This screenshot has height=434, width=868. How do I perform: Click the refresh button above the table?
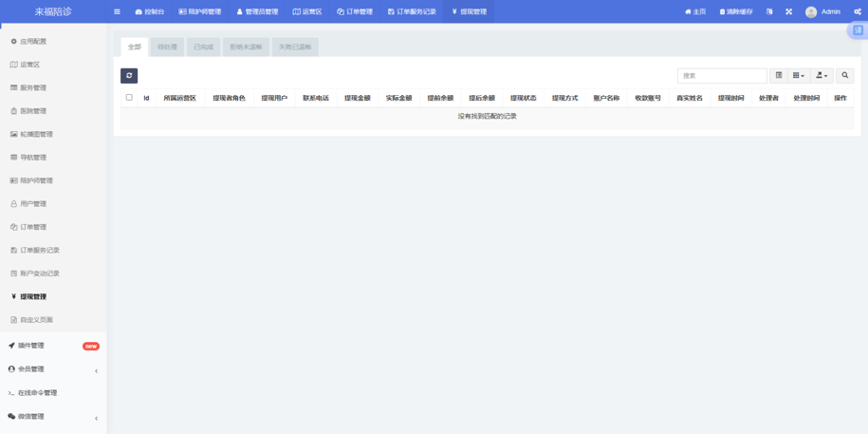tap(129, 76)
